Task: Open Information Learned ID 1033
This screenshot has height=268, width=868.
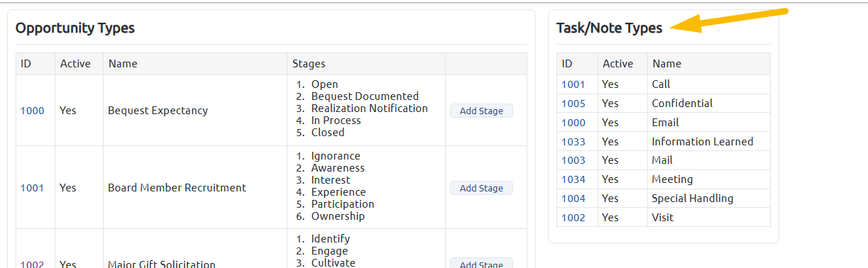Action: (573, 142)
